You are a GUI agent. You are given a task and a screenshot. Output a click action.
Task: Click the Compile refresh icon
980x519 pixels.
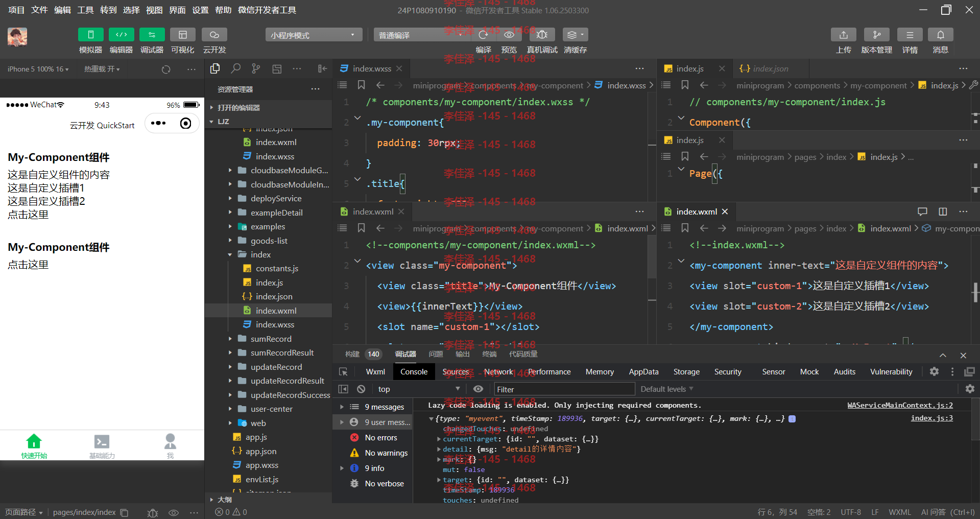coord(483,35)
